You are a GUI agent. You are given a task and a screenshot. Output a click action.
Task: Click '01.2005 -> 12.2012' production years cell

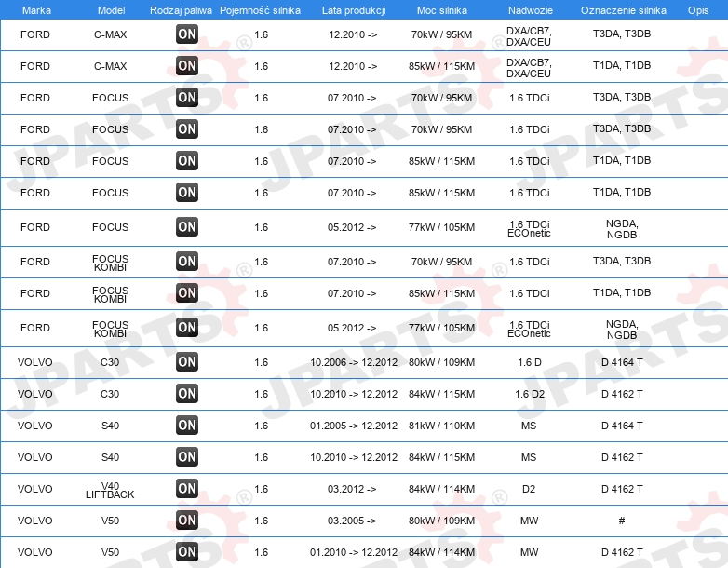(x=354, y=426)
